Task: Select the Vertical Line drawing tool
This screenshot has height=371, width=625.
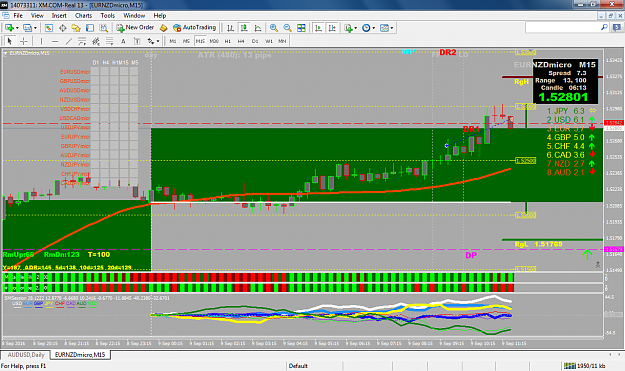Action: point(41,41)
